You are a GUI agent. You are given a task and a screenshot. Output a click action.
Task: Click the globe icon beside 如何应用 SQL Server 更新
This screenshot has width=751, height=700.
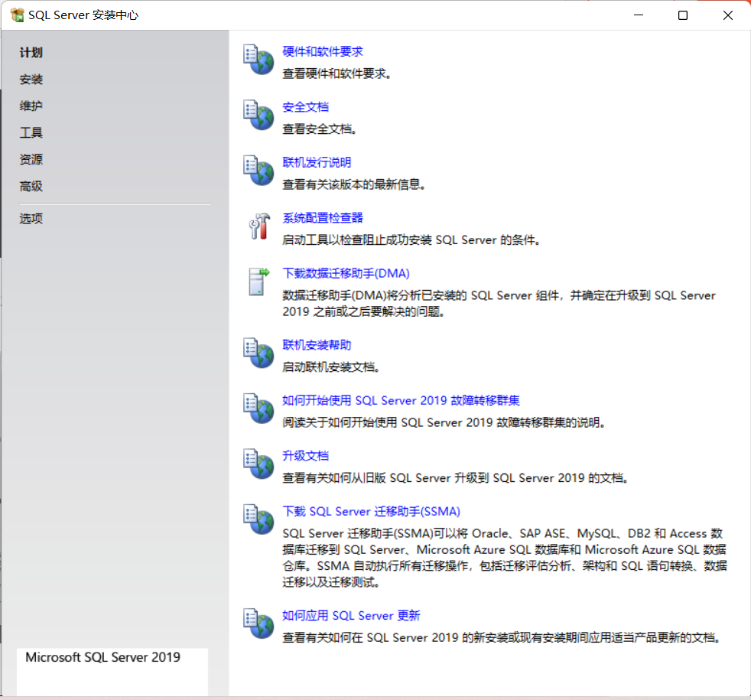coord(258,623)
